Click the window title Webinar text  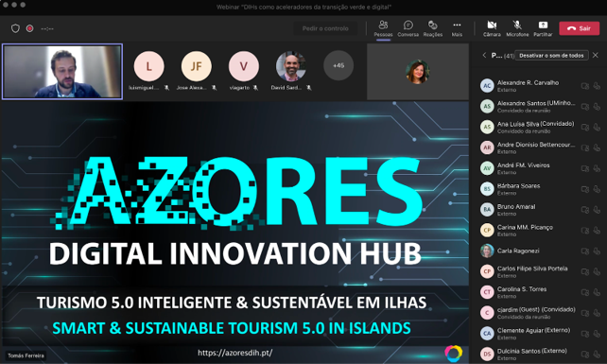pos(303,7)
